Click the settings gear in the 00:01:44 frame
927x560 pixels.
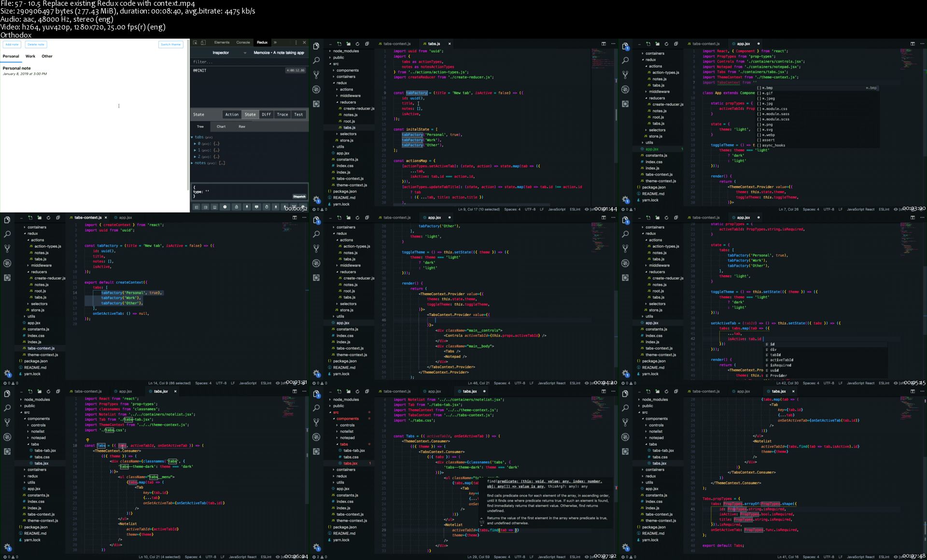(x=316, y=199)
